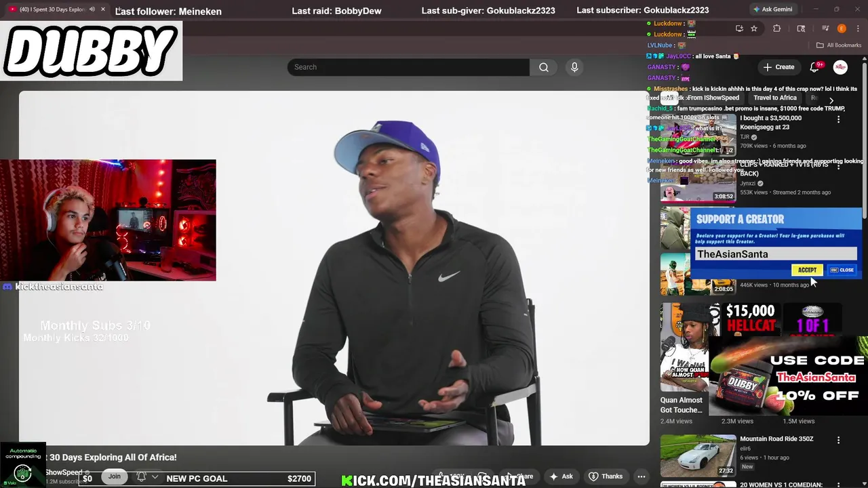Viewport: 868px width, 488px height.
Task: Select the From IShowSpeed chip
Action: [712, 98]
